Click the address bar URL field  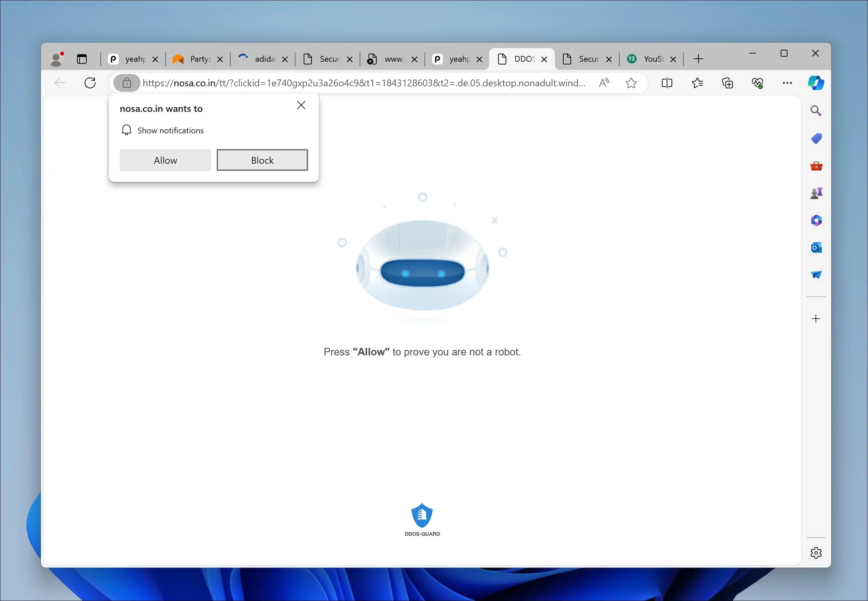click(364, 83)
